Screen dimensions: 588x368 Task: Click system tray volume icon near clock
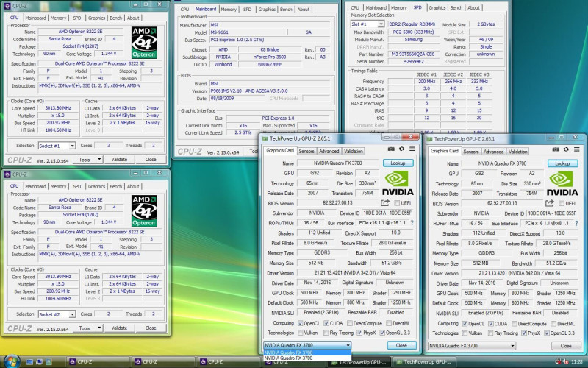click(565, 361)
